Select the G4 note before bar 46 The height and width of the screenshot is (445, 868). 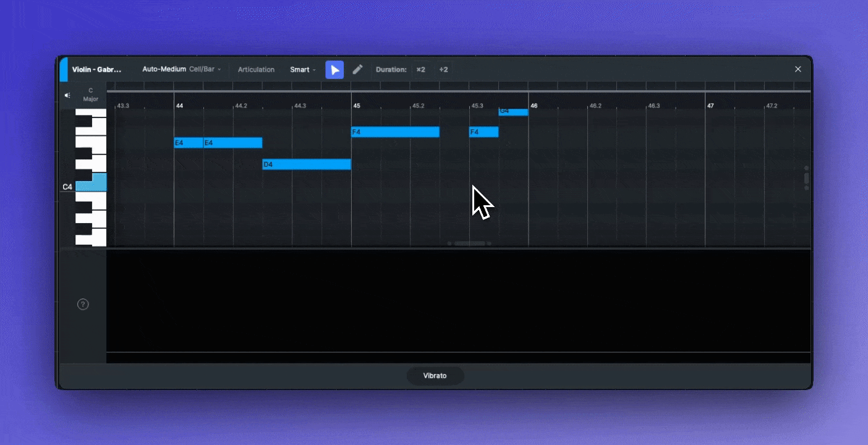pos(513,112)
